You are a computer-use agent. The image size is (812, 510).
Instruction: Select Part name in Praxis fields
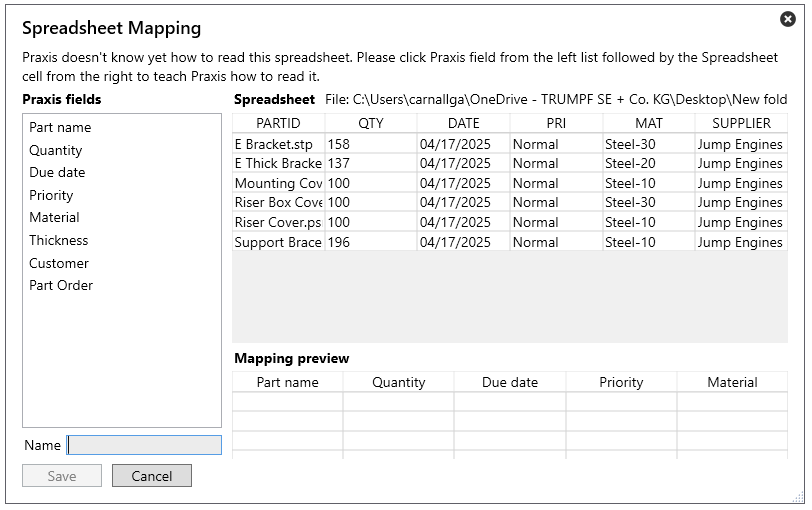(x=60, y=127)
